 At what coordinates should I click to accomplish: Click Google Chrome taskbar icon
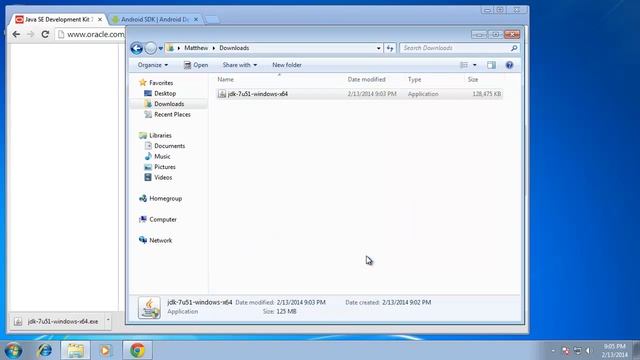coord(138,350)
